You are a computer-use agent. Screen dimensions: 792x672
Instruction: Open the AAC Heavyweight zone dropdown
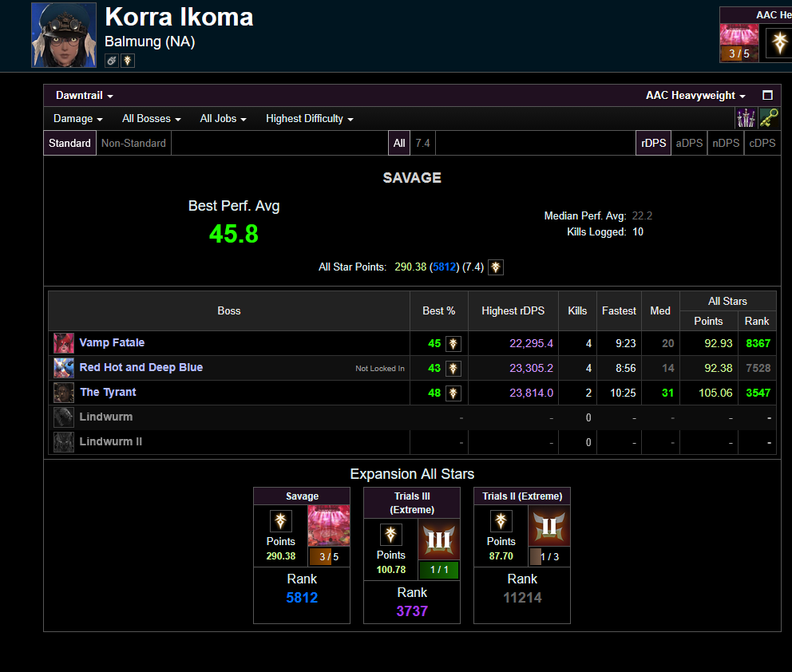pyautogui.click(x=695, y=96)
